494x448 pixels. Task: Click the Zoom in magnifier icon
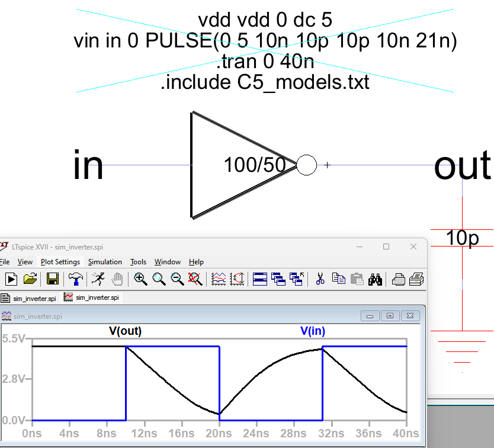click(140, 279)
